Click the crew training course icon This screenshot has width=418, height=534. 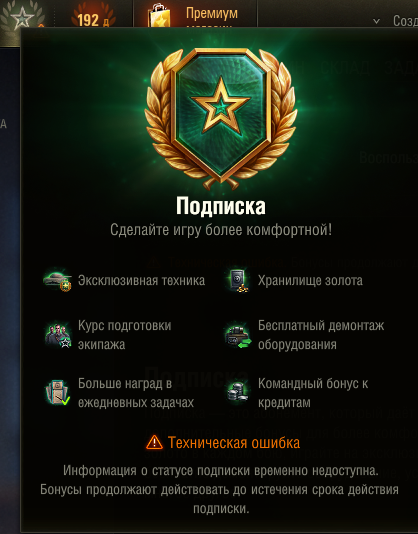(58, 335)
